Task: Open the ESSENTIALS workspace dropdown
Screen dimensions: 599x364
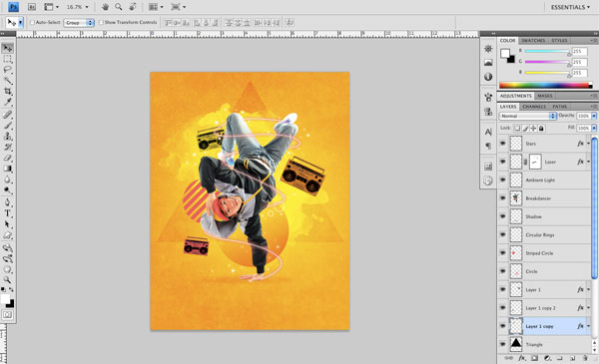Action: coord(570,7)
